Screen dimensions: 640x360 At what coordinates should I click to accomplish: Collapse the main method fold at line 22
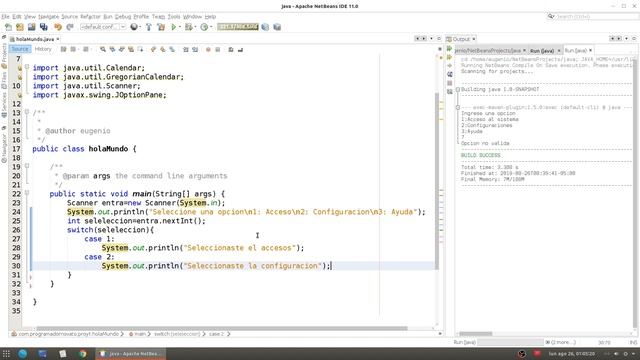pyautogui.click(x=27, y=192)
